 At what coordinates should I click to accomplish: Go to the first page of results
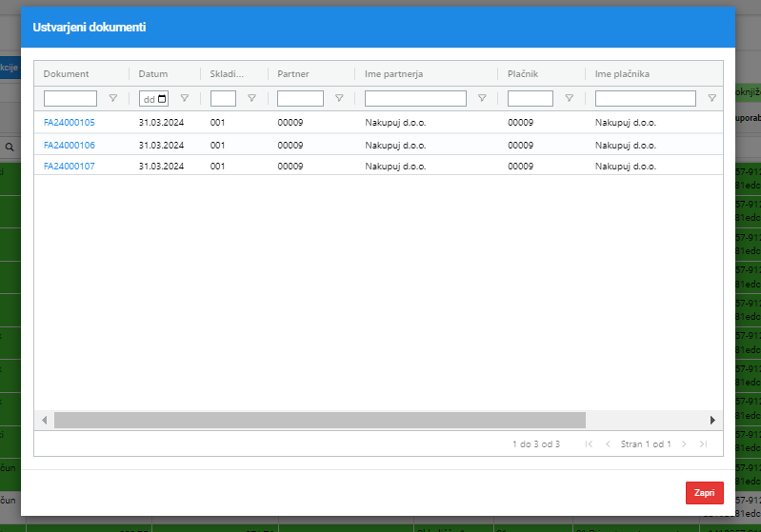589,443
